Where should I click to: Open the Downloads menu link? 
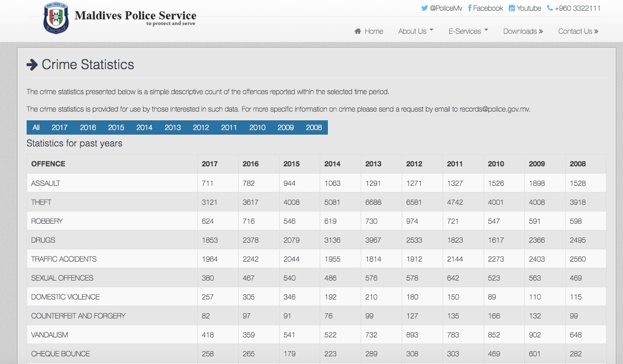(523, 31)
